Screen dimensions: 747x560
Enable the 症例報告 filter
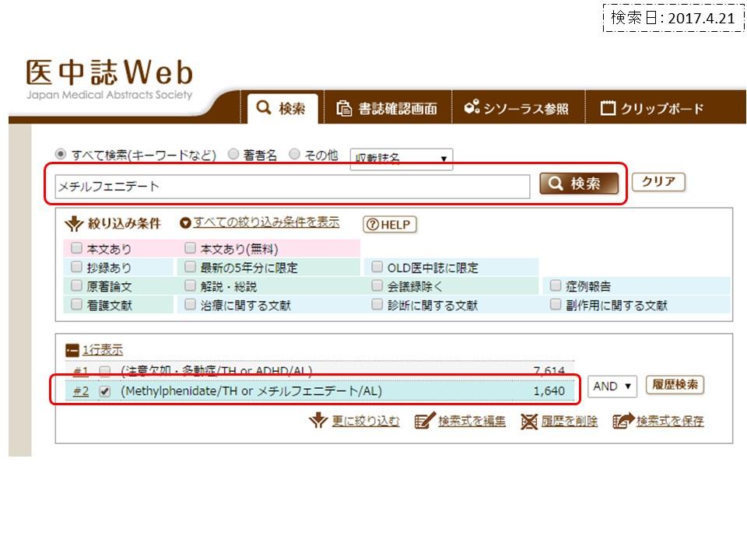[556, 285]
